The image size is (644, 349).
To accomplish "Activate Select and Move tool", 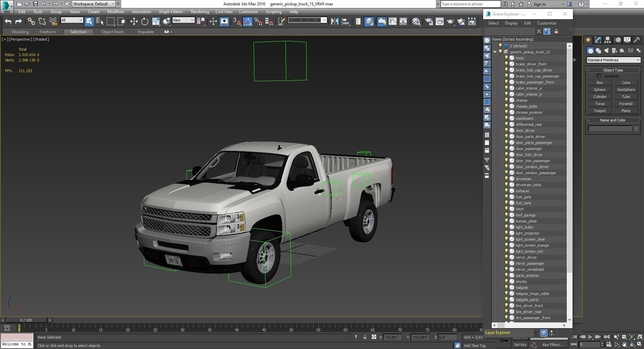I will coord(134,21).
